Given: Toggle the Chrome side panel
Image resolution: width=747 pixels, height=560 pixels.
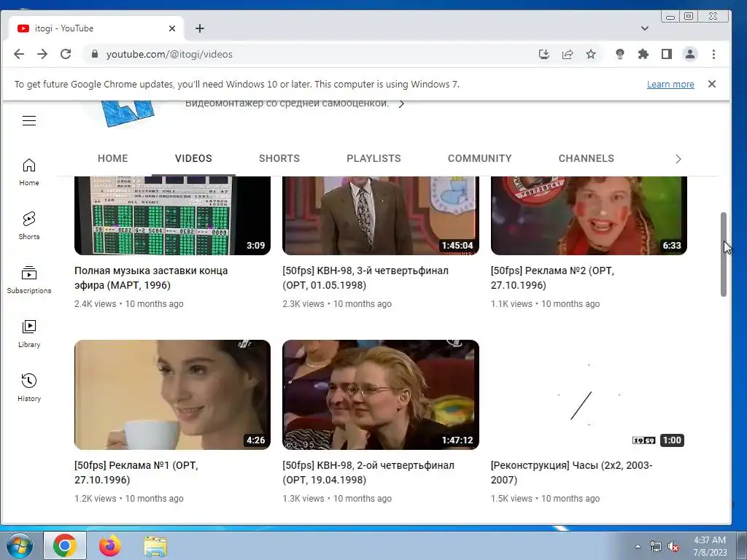Looking at the screenshot, I should coord(667,54).
